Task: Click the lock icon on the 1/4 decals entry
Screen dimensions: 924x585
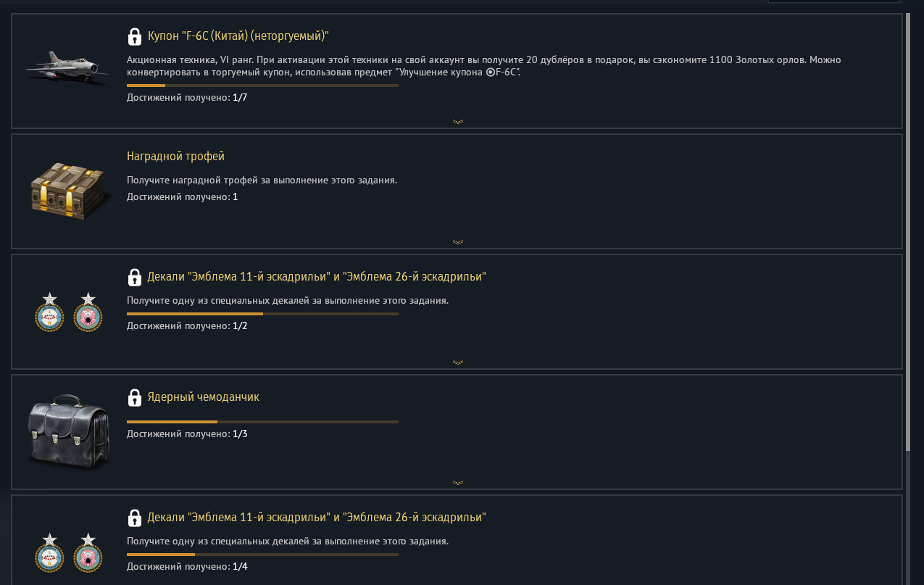Action: tap(134, 518)
